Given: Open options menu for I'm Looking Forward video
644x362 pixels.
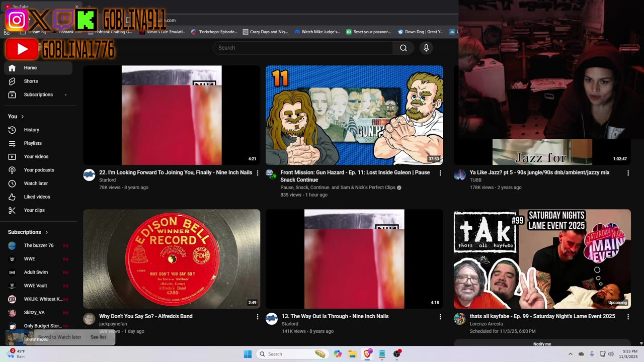Looking at the screenshot, I should point(258,173).
